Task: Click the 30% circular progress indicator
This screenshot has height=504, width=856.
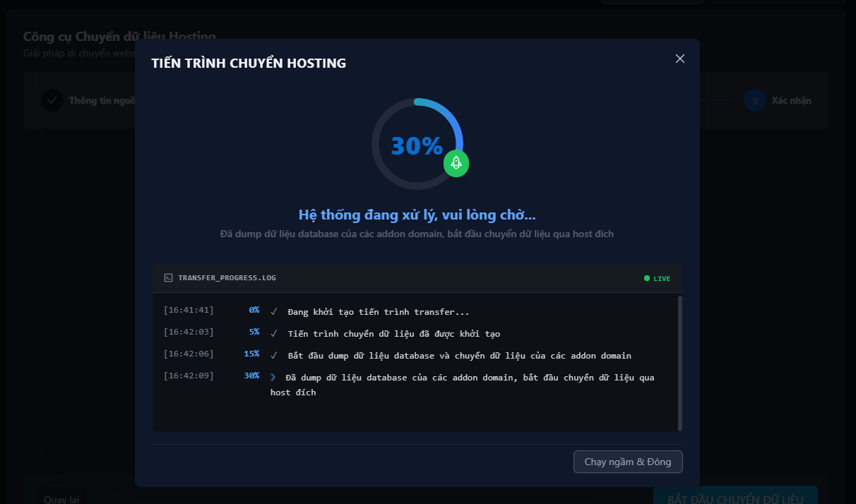Action: [417, 144]
